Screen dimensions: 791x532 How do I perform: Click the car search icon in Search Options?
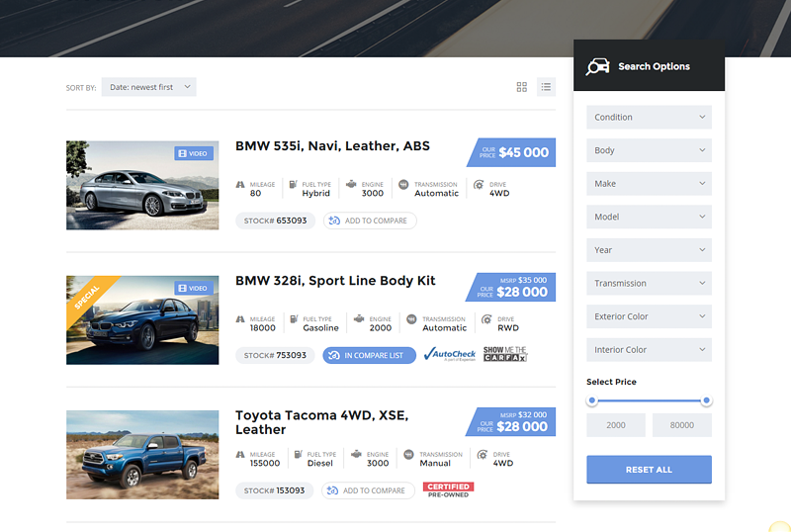point(597,66)
